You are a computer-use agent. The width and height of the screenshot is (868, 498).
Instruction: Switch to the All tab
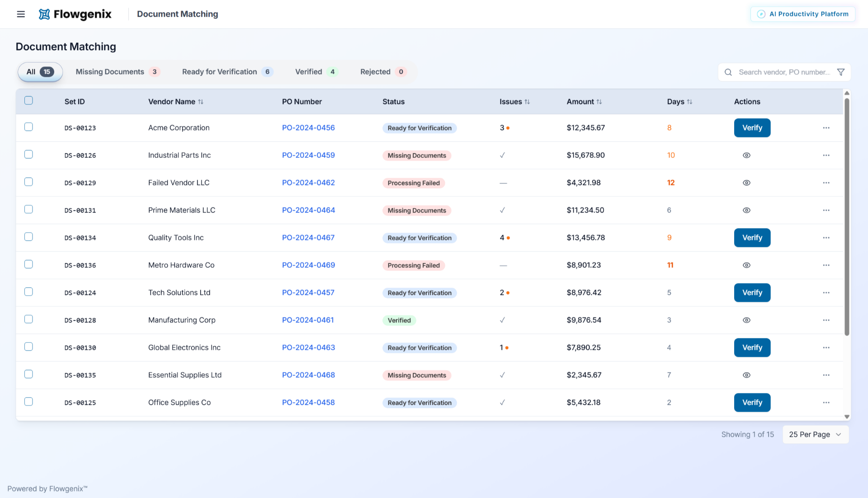tap(40, 72)
